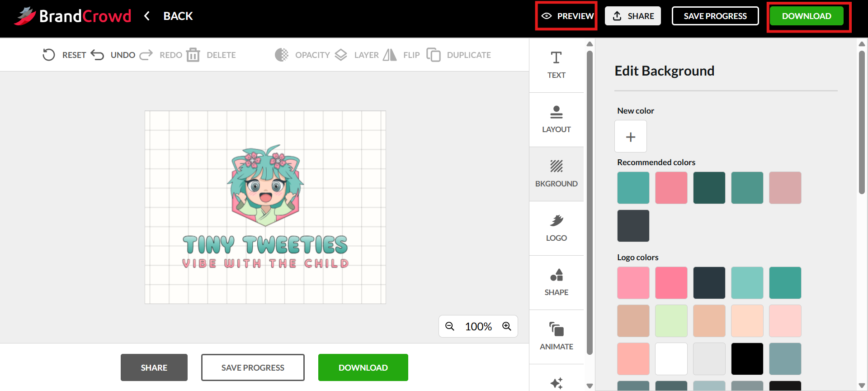Undo the last edit

click(113, 55)
